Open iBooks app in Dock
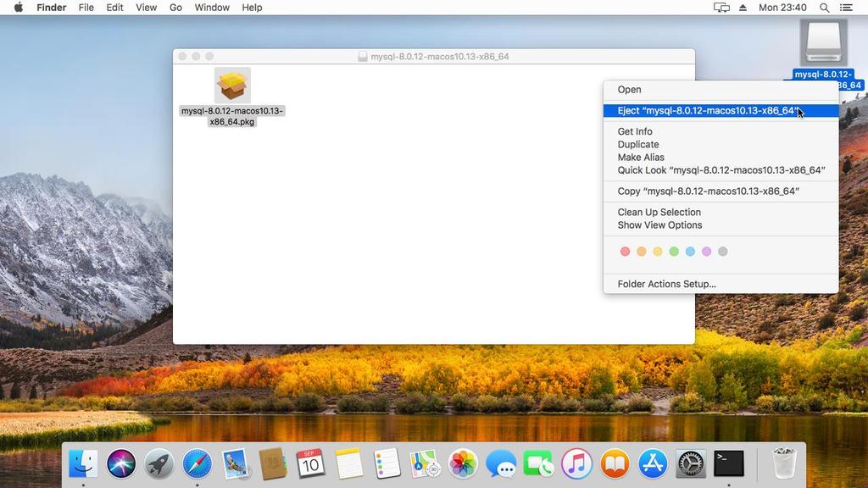Screen dimensions: 868x488 tap(615, 463)
